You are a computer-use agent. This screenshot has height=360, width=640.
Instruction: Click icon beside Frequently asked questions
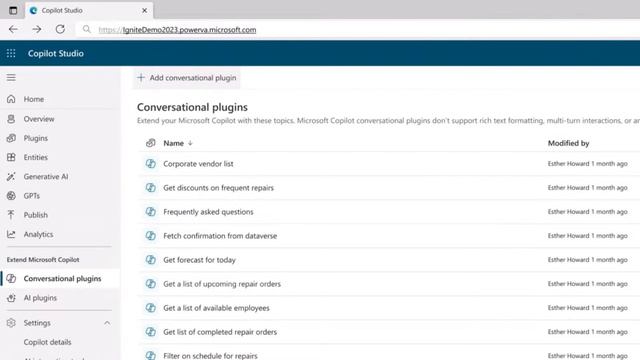click(x=151, y=212)
